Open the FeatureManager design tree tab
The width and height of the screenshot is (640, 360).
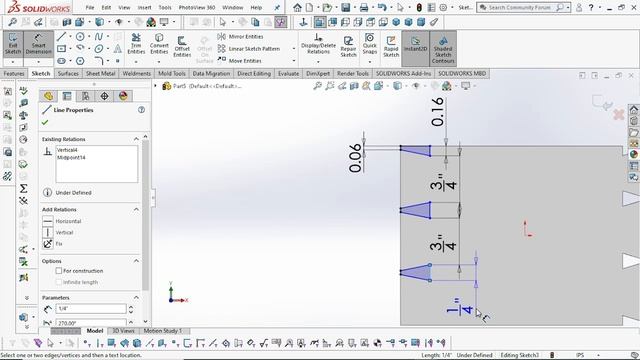(48, 96)
